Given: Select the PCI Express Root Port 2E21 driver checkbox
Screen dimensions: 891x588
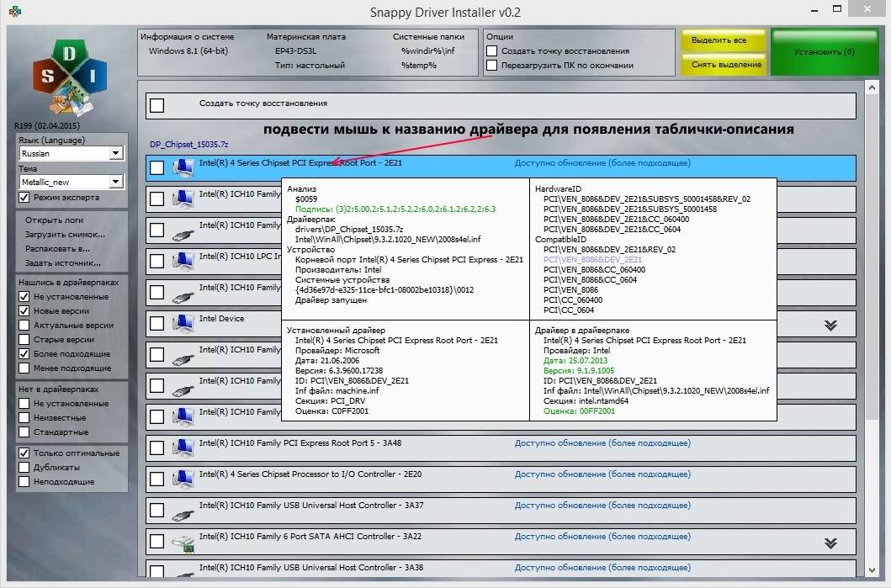Looking at the screenshot, I should click(156, 167).
